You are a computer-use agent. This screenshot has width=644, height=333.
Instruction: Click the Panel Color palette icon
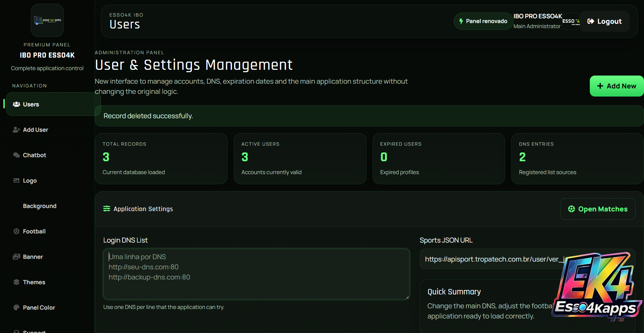click(x=16, y=308)
